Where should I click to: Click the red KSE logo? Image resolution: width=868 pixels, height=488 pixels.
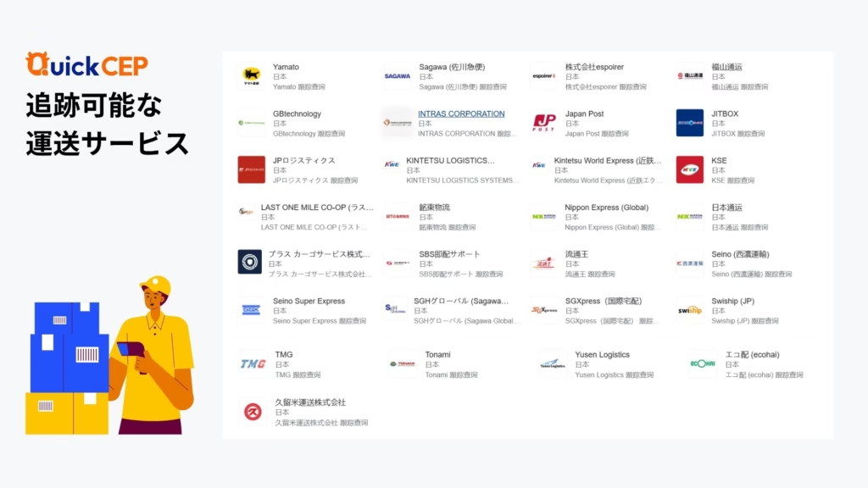tap(690, 169)
